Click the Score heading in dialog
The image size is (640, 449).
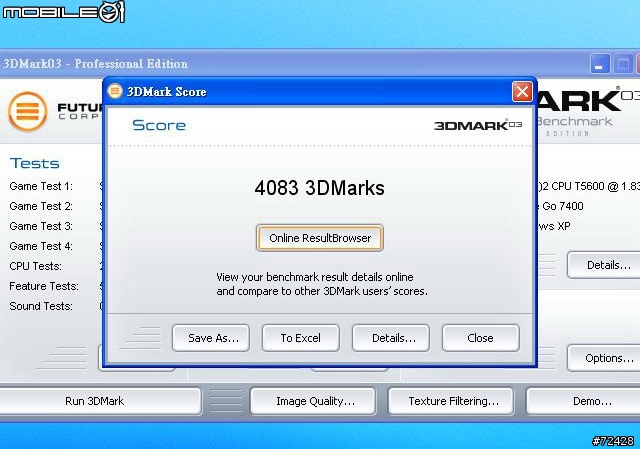(x=159, y=125)
